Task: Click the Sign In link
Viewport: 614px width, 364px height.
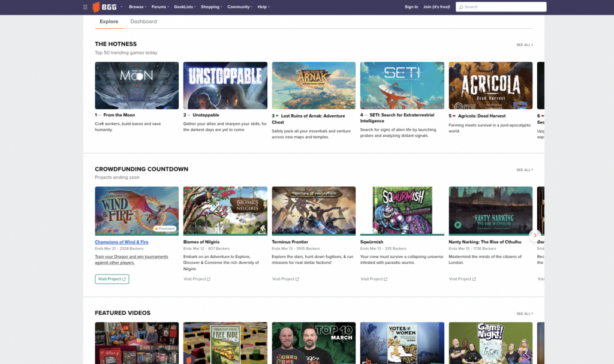Action: 411,7
